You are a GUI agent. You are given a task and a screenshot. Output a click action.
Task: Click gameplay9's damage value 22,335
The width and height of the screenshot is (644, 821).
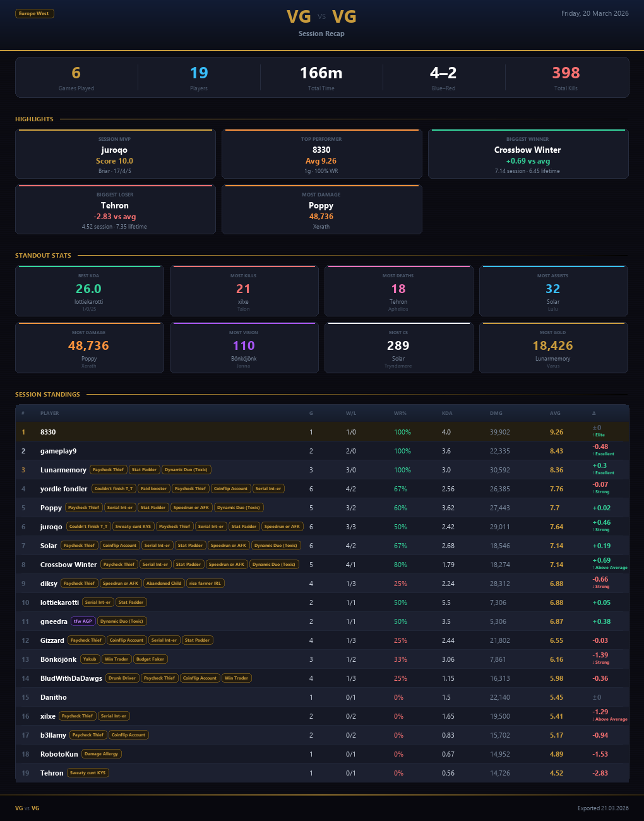click(x=499, y=451)
